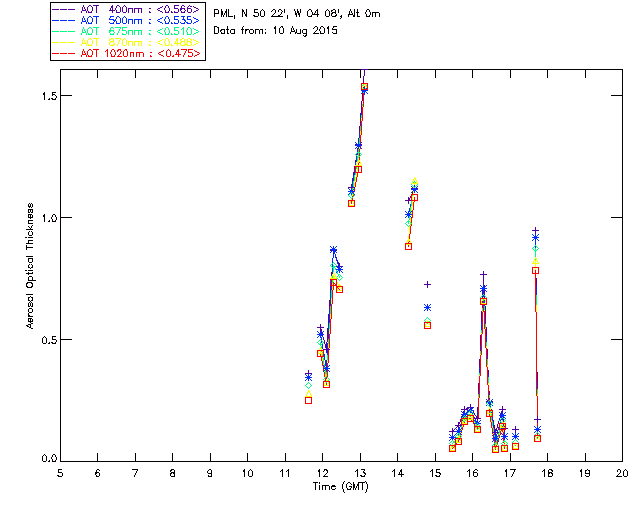The image size is (640, 512).
Task: Click the 'Time (GMT)' x-axis title
Action: [340, 486]
